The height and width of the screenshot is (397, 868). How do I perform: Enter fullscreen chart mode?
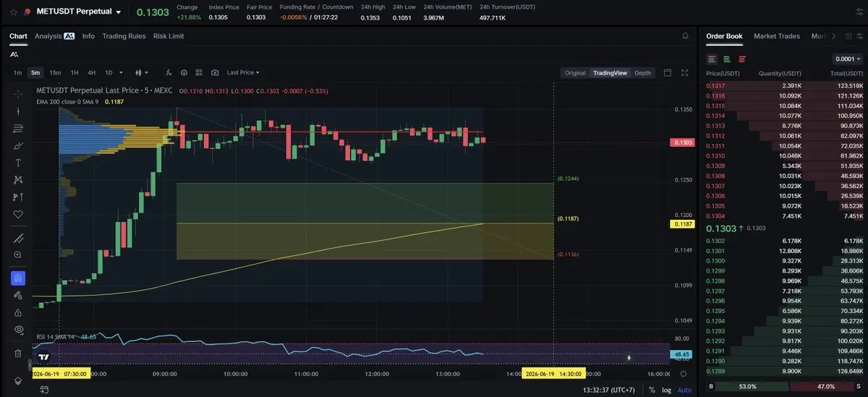pos(684,72)
